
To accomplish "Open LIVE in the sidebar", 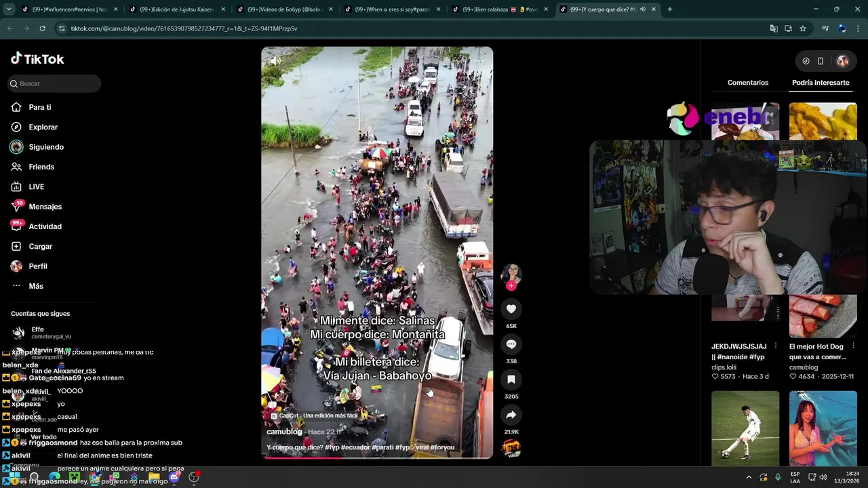I will [x=36, y=186].
